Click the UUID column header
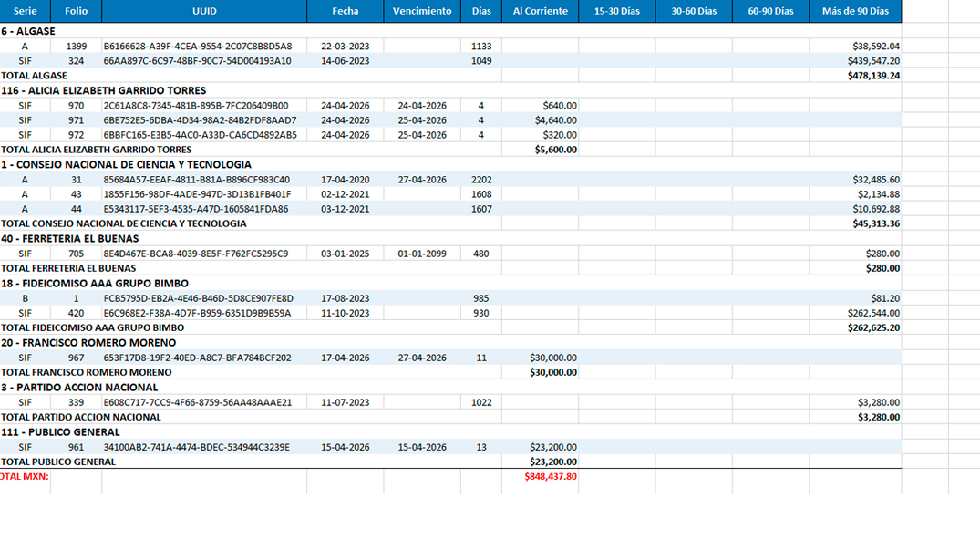980x540 pixels. pos(204,11)
